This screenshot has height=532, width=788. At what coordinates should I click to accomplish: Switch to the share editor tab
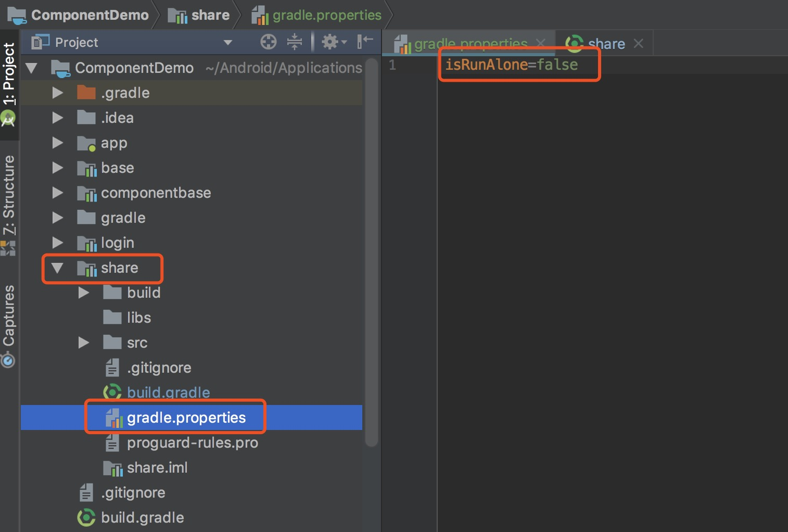[606, 44]
